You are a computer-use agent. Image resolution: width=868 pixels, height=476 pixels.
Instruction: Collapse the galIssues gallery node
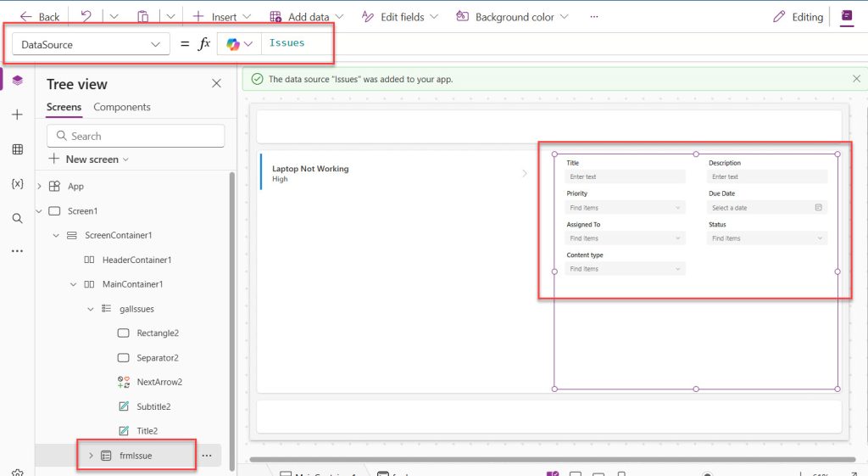[90, 309]
